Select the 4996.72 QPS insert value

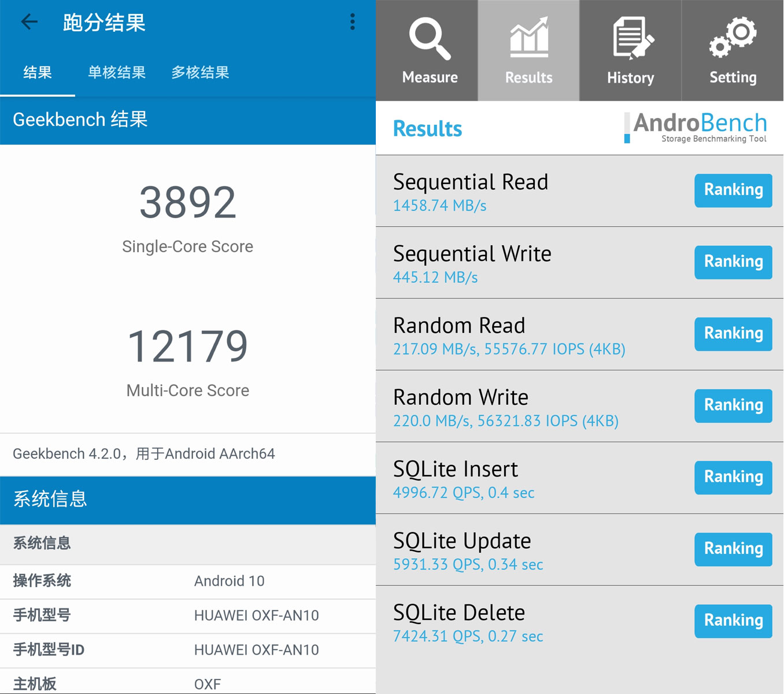click(437, 493)
